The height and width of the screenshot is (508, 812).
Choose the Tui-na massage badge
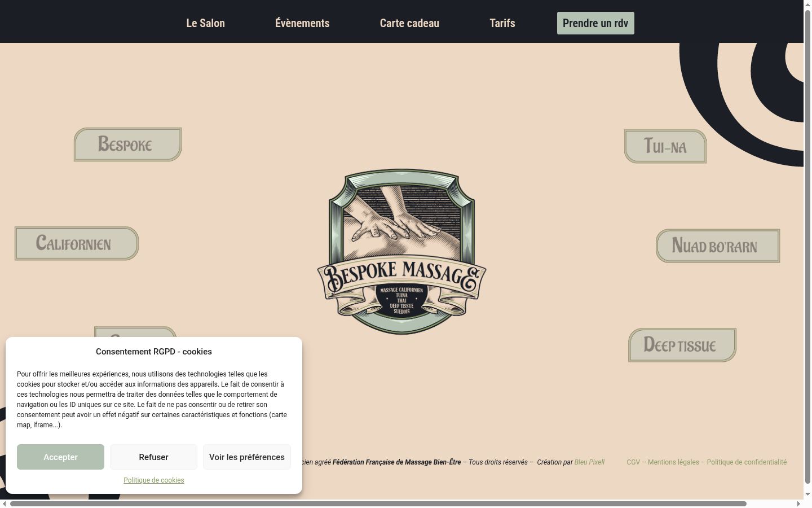(665, 147)
